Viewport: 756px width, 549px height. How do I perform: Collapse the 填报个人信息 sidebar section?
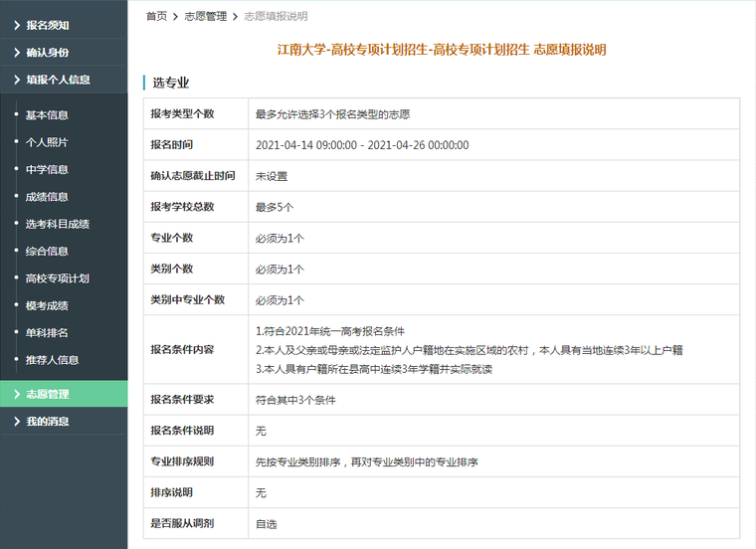[58, 80]
